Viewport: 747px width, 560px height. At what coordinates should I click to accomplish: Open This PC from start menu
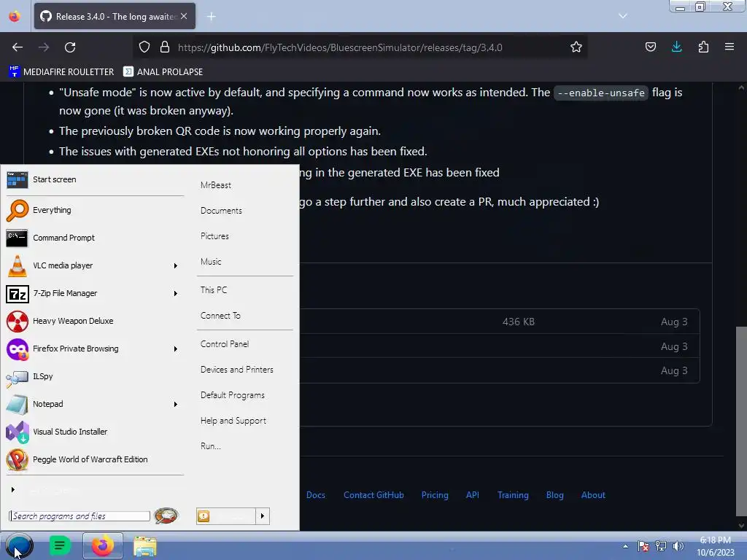point(214,290)
